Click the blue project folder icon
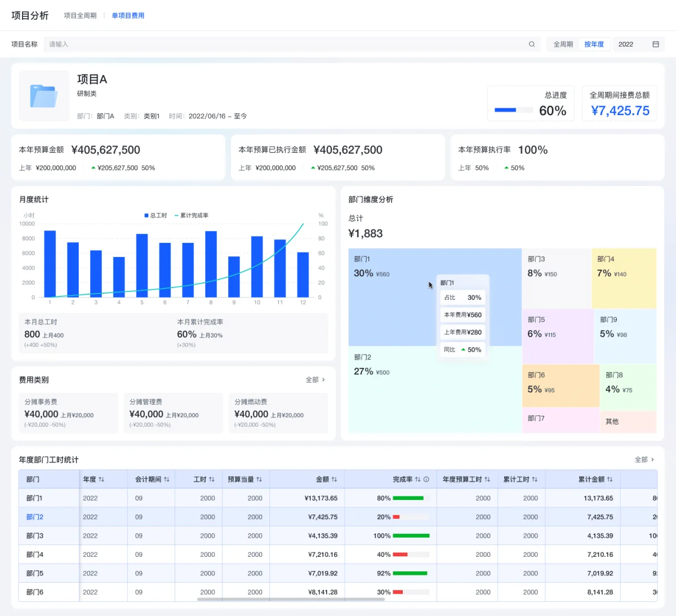The height and width of the screenshot is (616, 676). tap(44, 96)
